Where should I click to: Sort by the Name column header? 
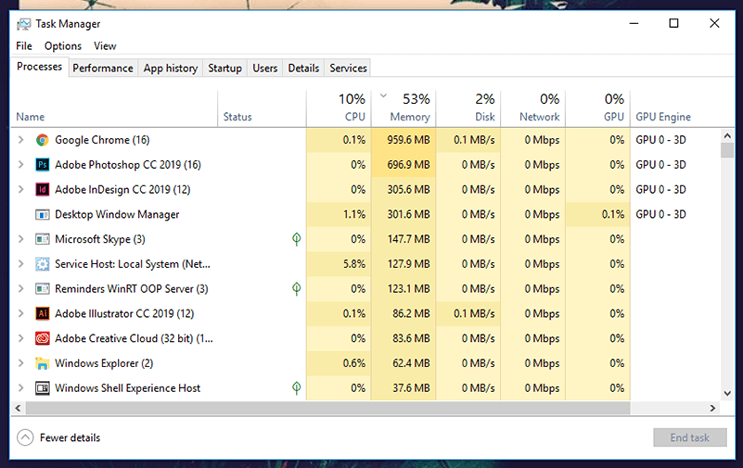114,108
